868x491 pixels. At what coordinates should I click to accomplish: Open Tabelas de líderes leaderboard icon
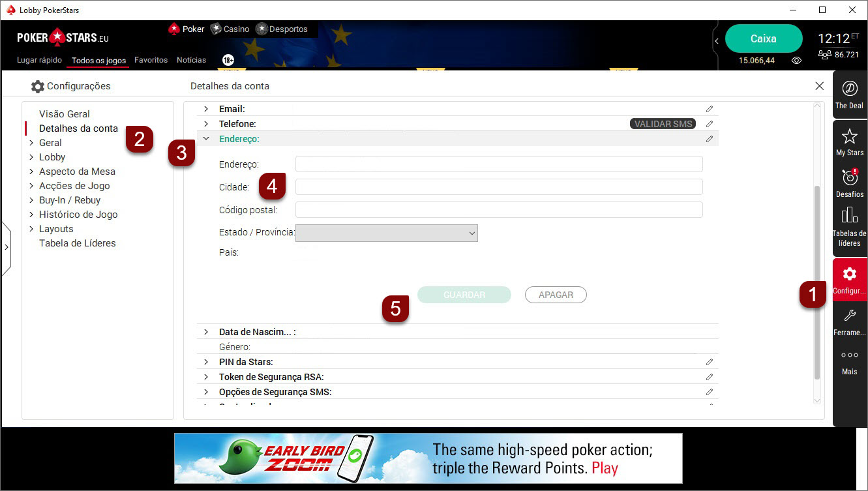pos(849,215)
